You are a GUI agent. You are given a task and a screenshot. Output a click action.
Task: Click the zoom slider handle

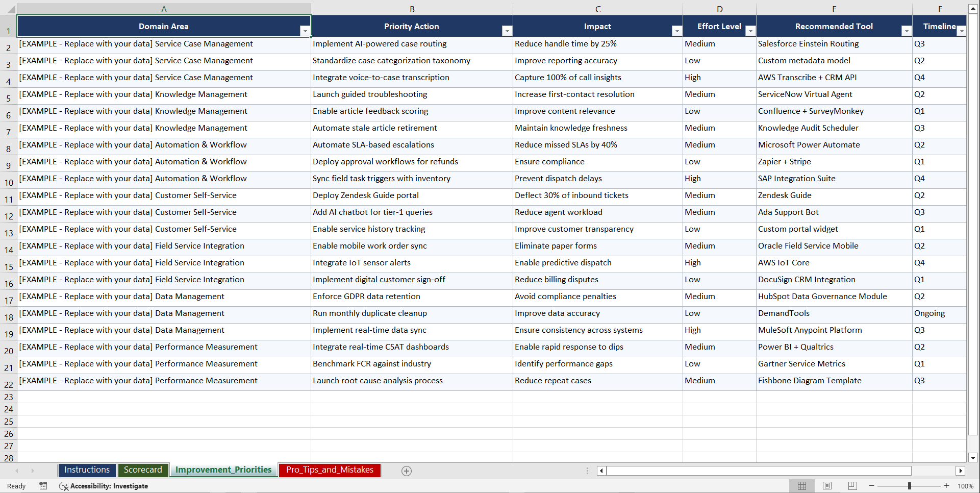click(910, 486)
